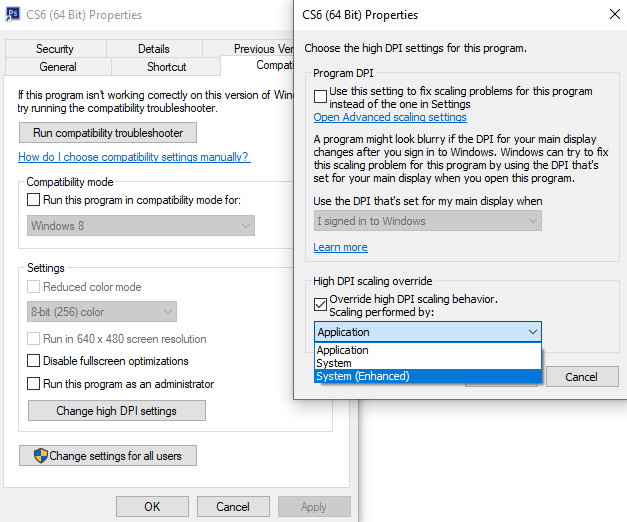Enable Run this program in compatibility mode

34,200
